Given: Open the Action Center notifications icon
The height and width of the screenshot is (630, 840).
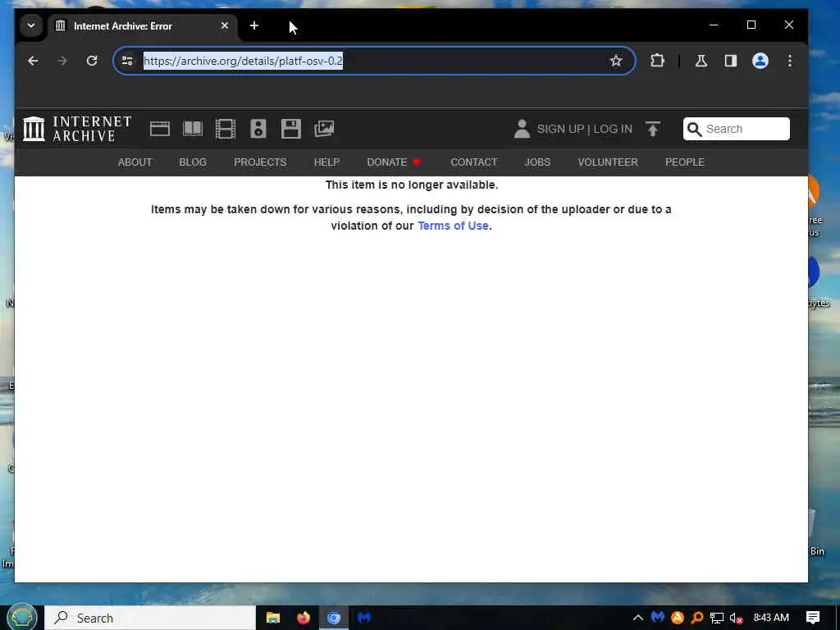Looking at the screenshot, I should (x=813, y=618).
